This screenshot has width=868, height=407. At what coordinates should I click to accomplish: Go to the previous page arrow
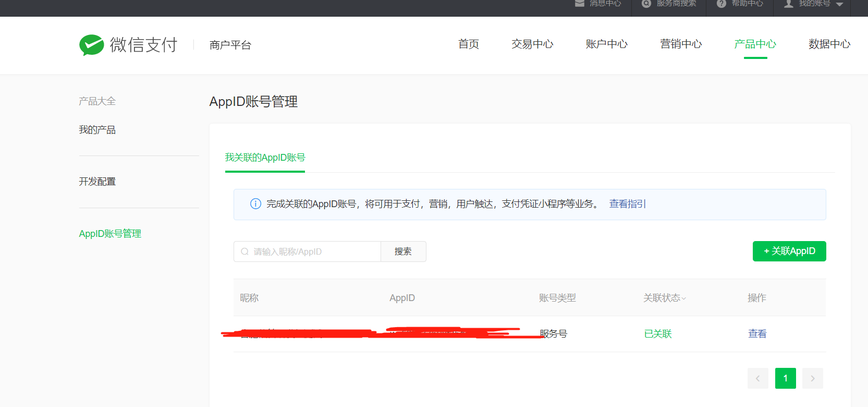(x=758, y=378)
